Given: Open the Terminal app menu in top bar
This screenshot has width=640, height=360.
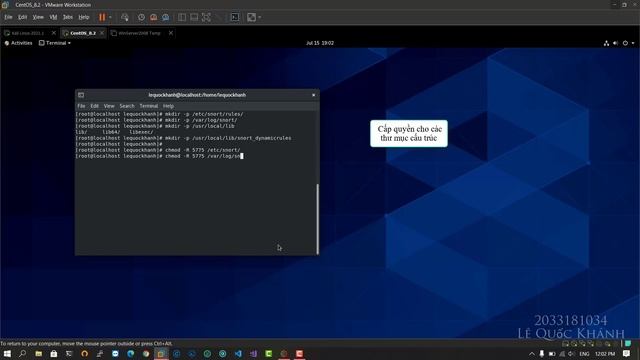Looking at the screenshot, I should (x=55, y=43).
